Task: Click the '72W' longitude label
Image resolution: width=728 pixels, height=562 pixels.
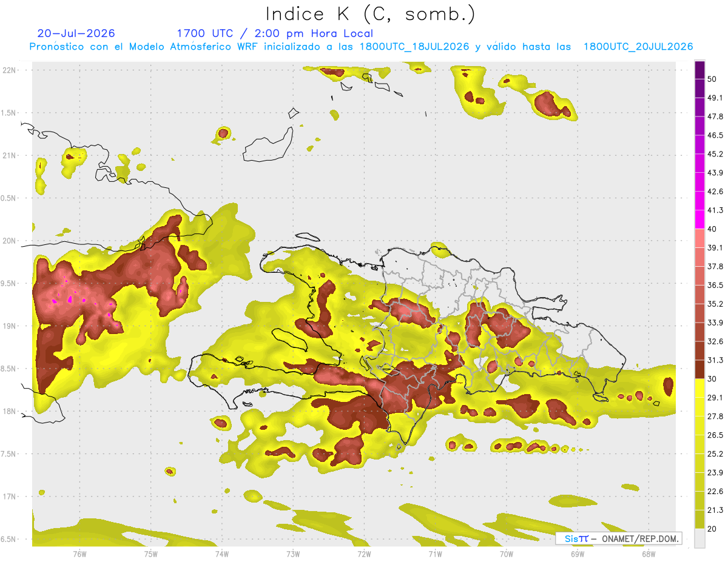Action: (364, 554)
